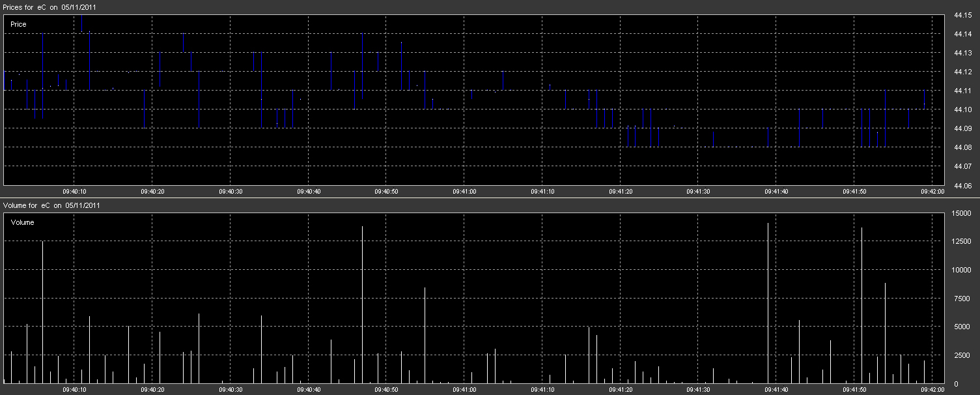Select the 'Volume' legend label
Screen dimensions: 980x395
(x=22, y=222)
